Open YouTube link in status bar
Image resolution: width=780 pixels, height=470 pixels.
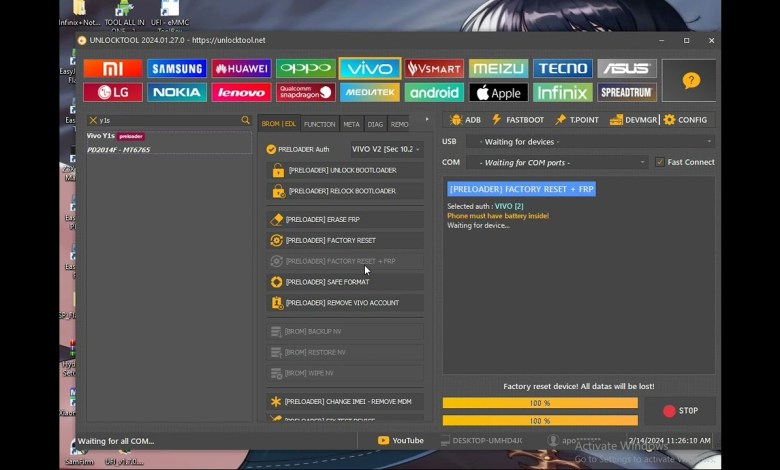tap(400, 440)
